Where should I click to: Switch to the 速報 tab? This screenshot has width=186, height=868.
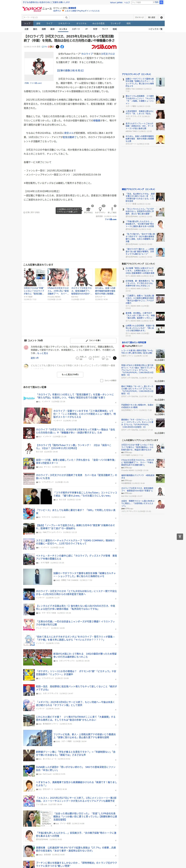[38, 23]
